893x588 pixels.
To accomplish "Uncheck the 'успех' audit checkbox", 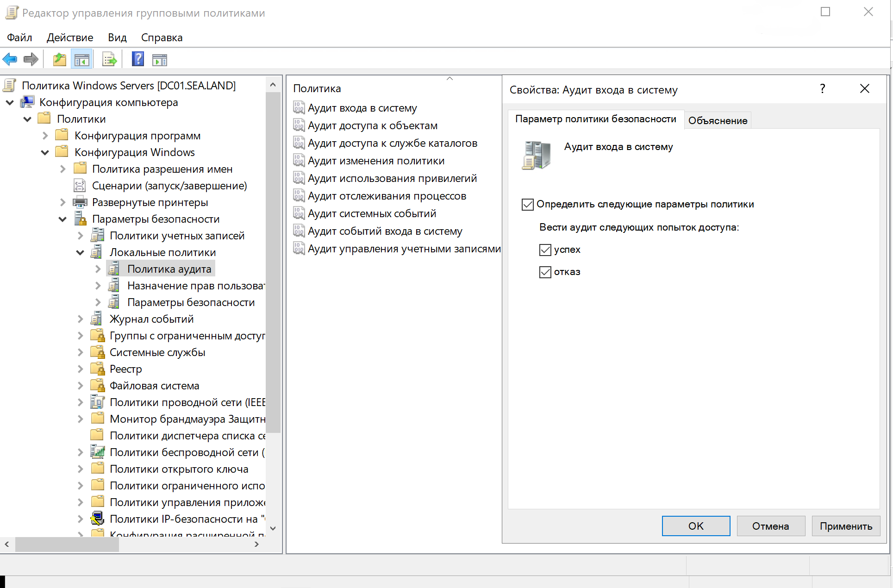I will tap(545, 250).
